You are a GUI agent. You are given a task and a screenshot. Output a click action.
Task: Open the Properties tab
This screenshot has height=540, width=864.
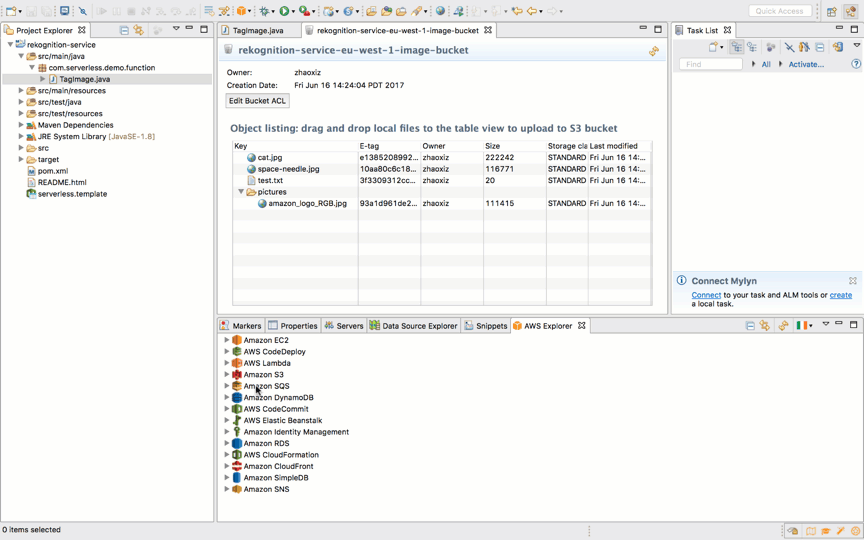[293, 326]
